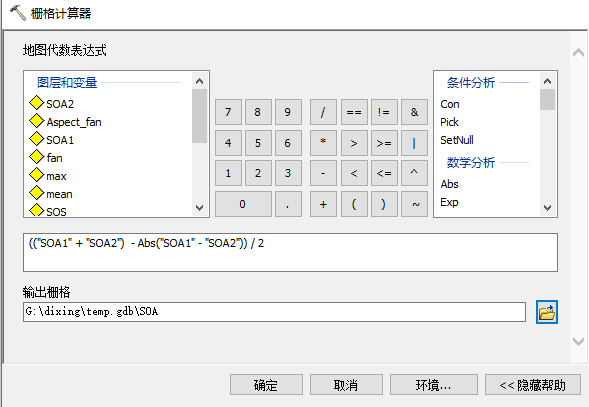Insert the SetNull function
The width and height of the screenshot is (589, 407).
tap(457, 140)
